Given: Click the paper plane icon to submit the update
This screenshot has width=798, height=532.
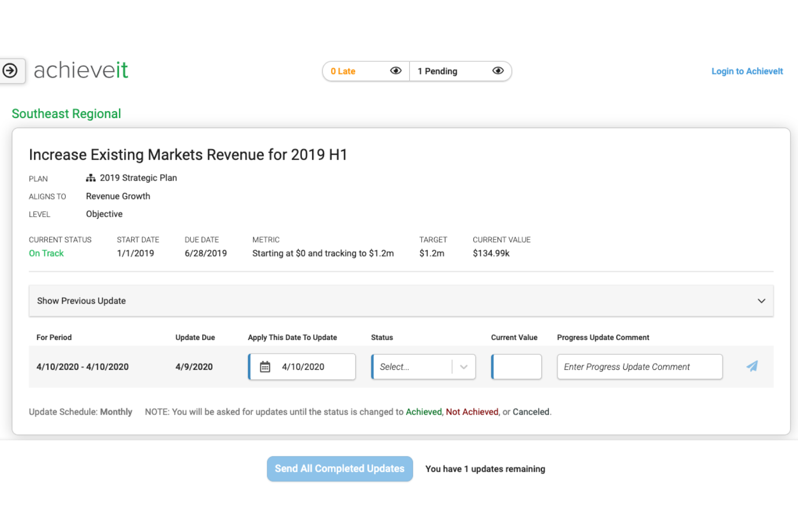Looking at the screenshot, I should pyautogui.click(x=753, y=367).
